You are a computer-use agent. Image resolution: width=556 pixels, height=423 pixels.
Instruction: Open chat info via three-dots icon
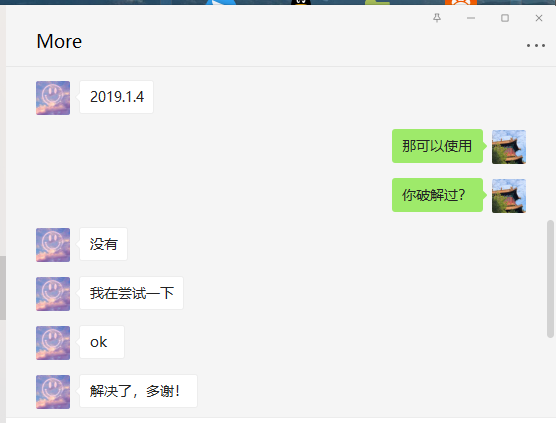536,45
